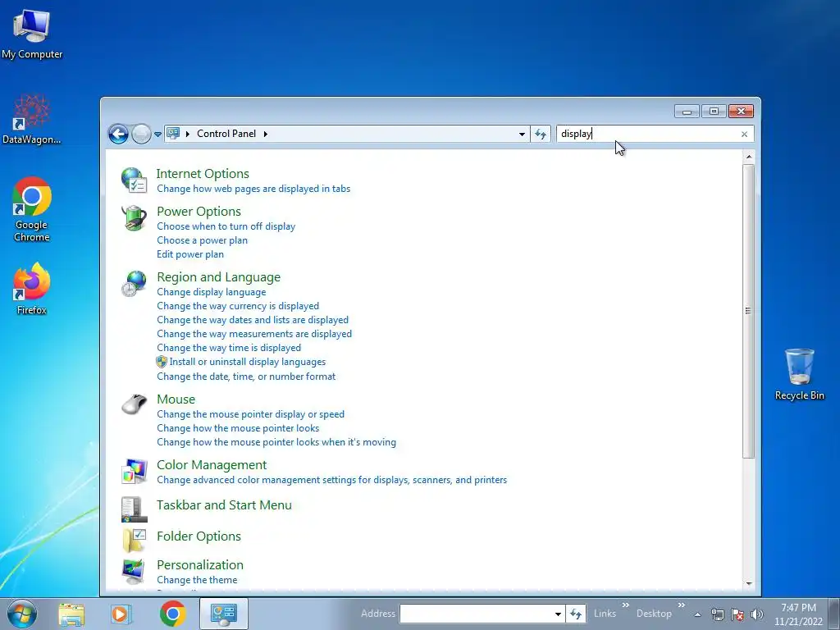840x630 pixels.
Task: Open Change the way time is displayed
Action: (x=229, y=348)
